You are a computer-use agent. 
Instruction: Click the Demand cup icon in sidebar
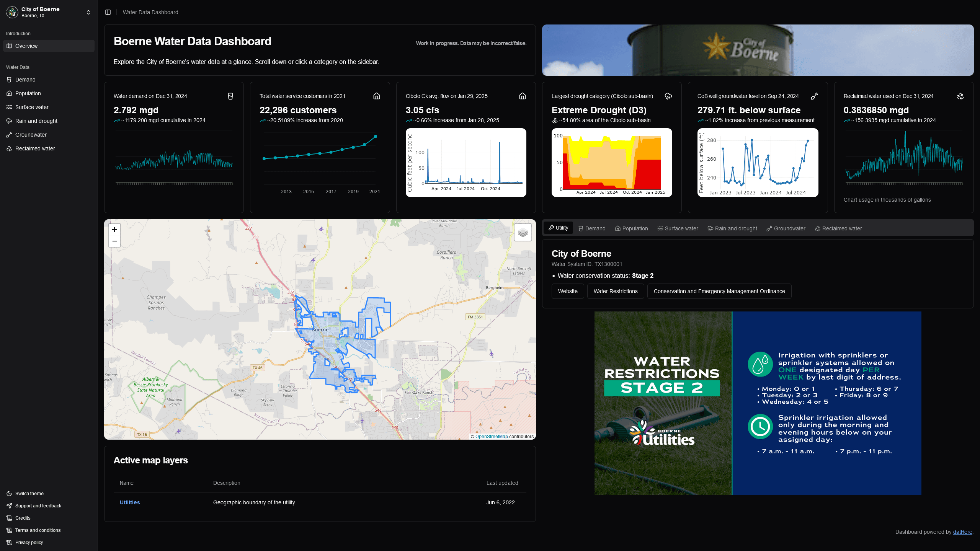[x=9, y=80]
